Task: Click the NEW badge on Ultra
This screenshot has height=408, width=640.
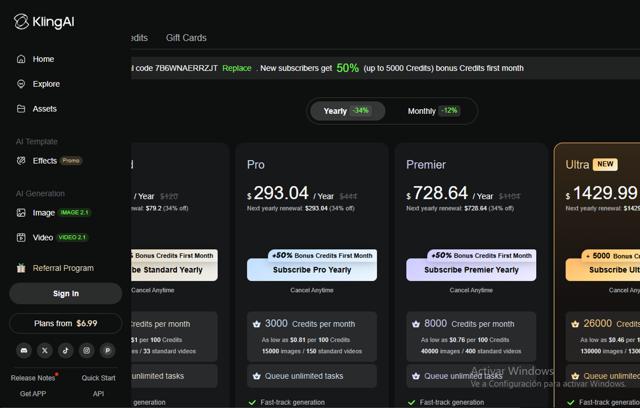Action: click(x=605, y=164)
